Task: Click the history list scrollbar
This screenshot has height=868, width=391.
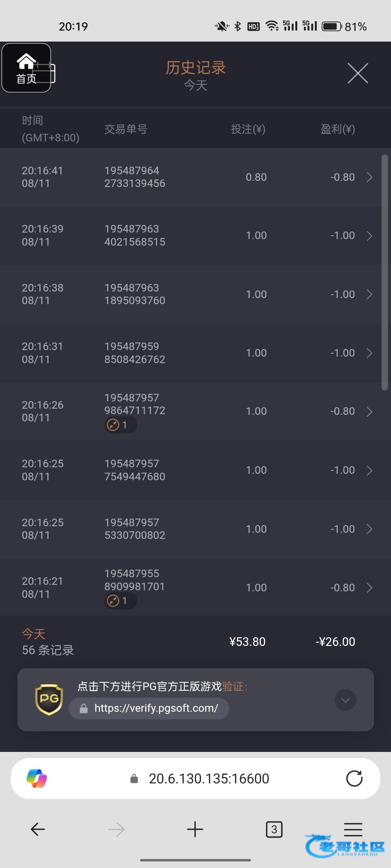Action: [x=384, y=272]
